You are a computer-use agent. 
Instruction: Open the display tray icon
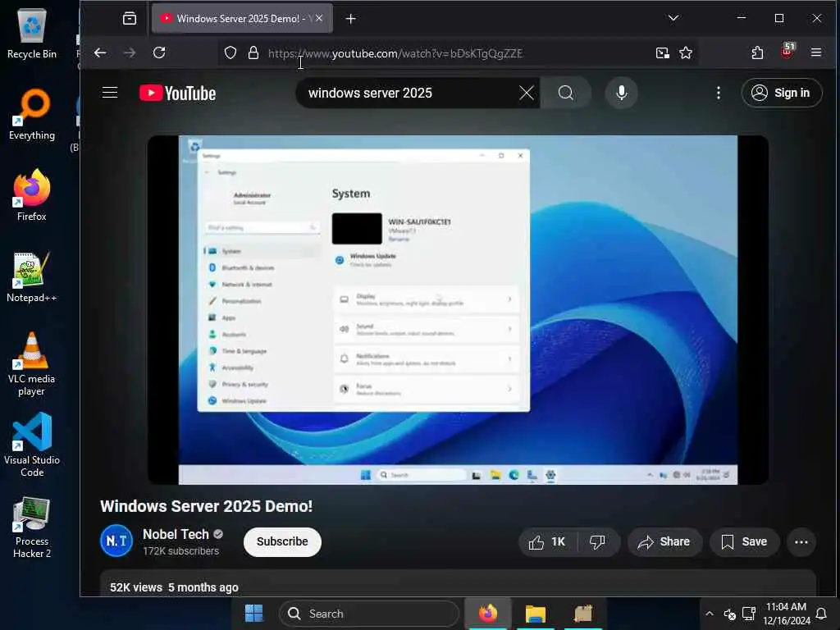pos(749,614)
